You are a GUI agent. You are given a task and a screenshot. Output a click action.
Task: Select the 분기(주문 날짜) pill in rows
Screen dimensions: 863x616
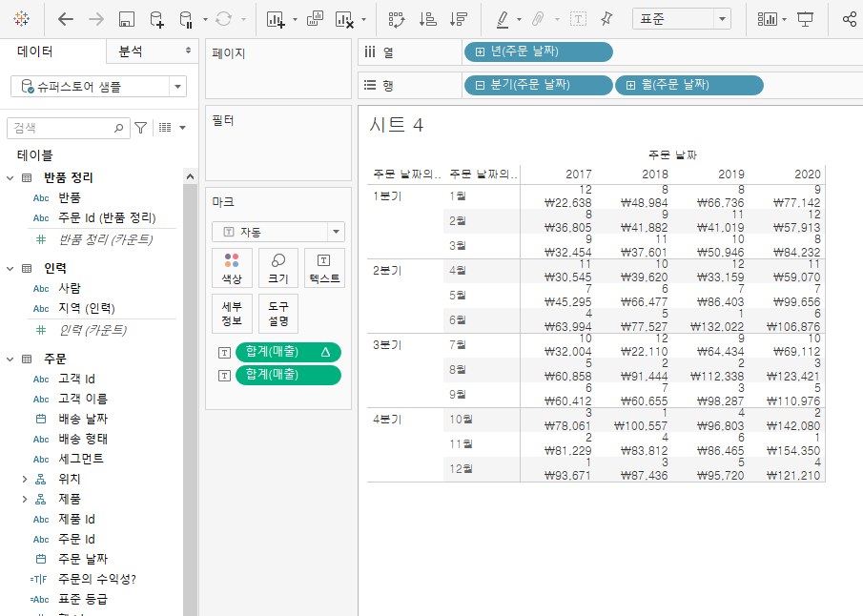coord(538,85)
